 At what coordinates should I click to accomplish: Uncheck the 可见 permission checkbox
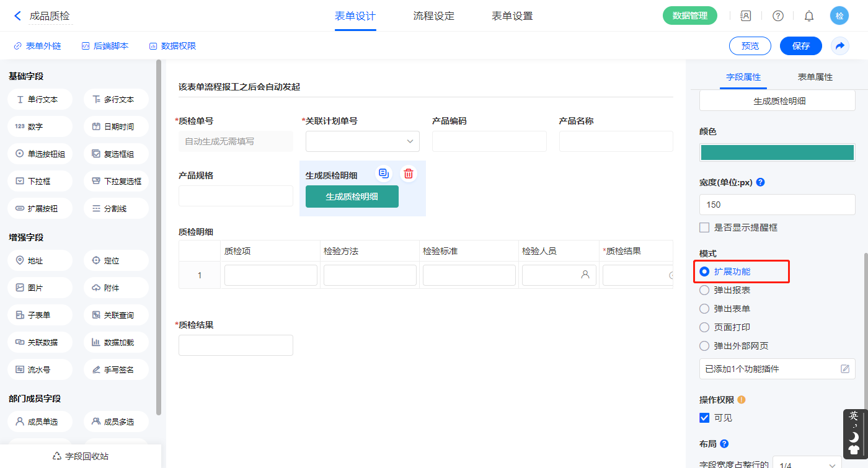tap(704, 418)
